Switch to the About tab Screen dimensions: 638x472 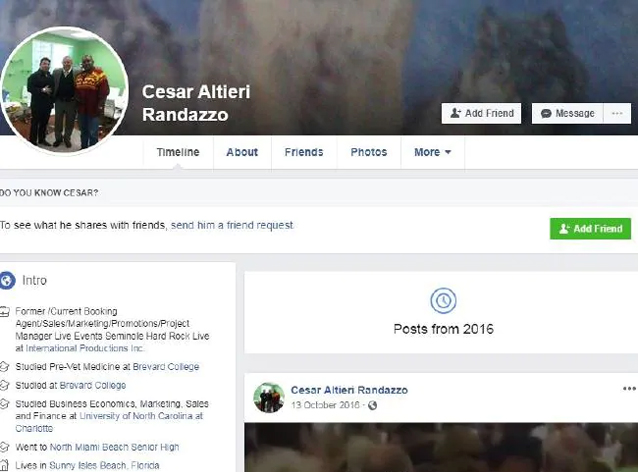(x=242, y=152)
